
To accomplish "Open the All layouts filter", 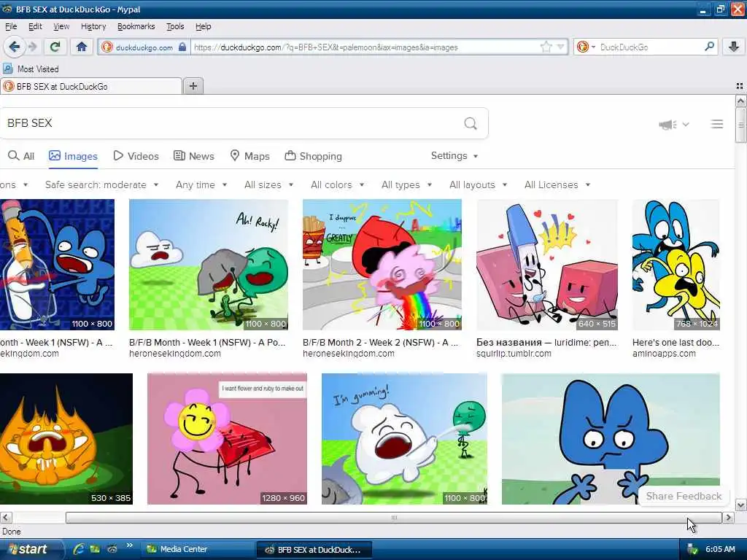I will tap(478, 184).
